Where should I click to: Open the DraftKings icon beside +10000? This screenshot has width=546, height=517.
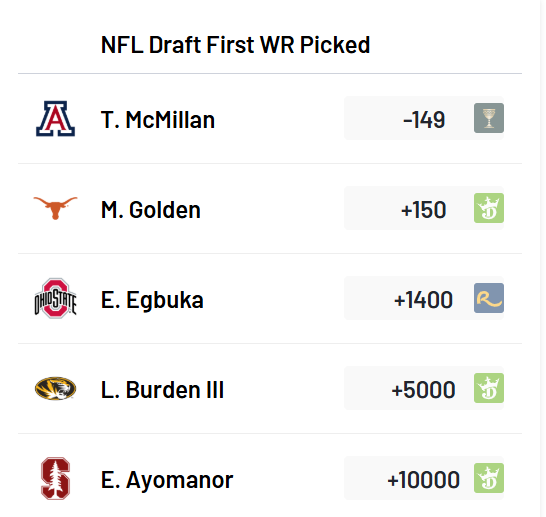point(489,478)
